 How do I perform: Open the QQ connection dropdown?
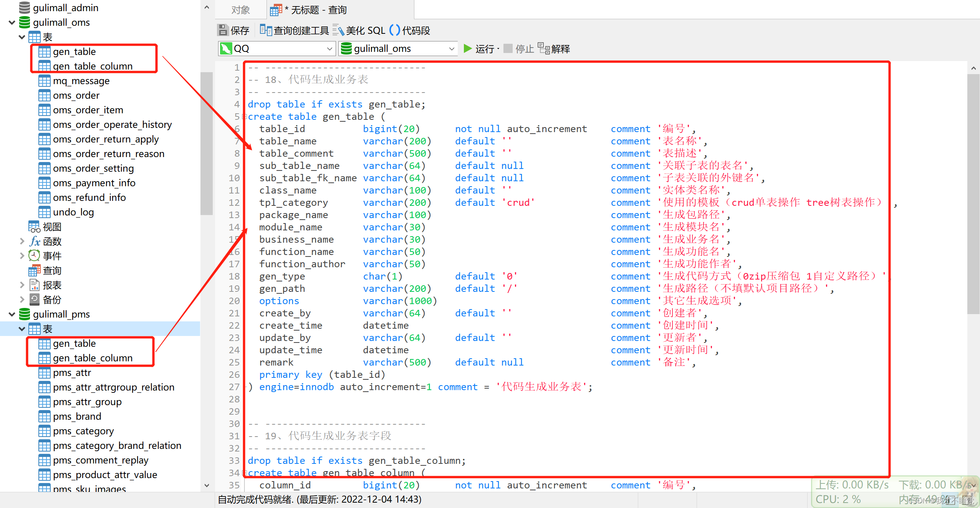pyautogui.click(x=329, y=49)
